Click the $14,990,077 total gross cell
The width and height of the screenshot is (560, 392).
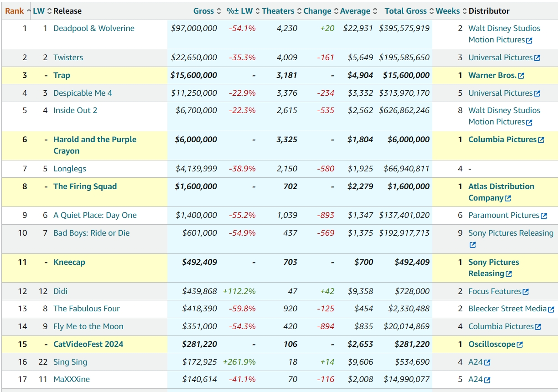pyautogui.click(x=406, y=379)
